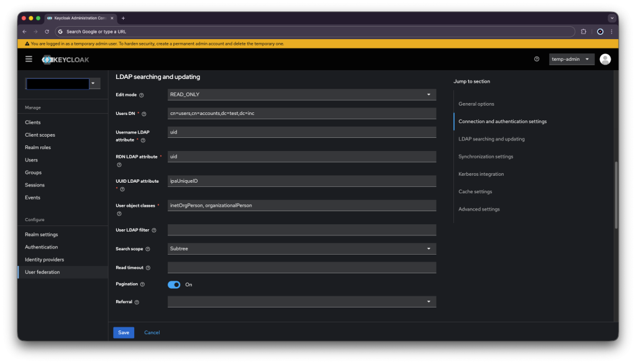Show help for Edit mode field
636x364 pixels.
142,95
